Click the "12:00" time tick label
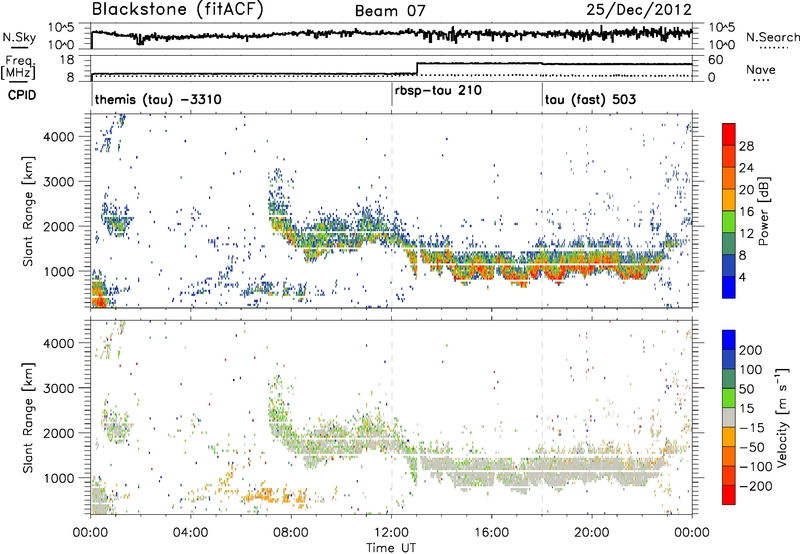The width and height of the screenshot is (800, 554). tap(391, 533)
